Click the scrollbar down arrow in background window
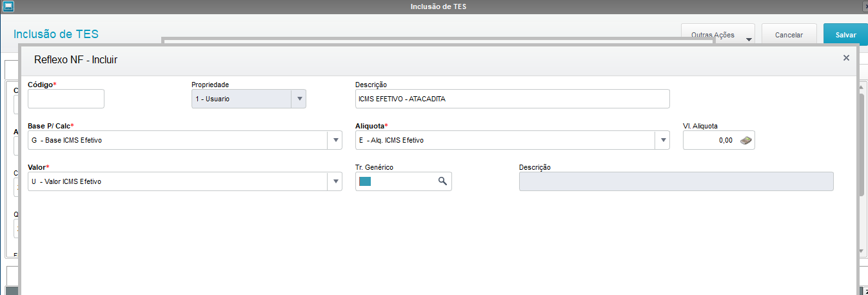Screen dimensions: 868x295 (x=862, y=250)
